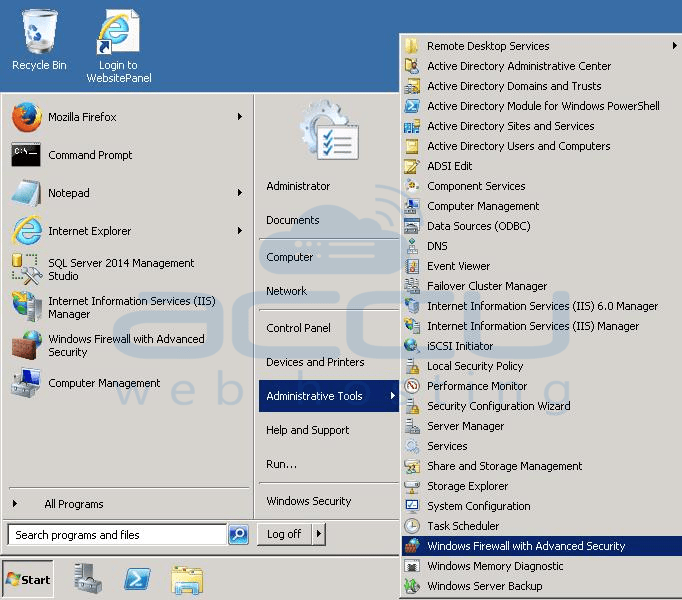Screen dimensions: 682x600
Task: Open Windows Security entry
Action: [309, 501]
